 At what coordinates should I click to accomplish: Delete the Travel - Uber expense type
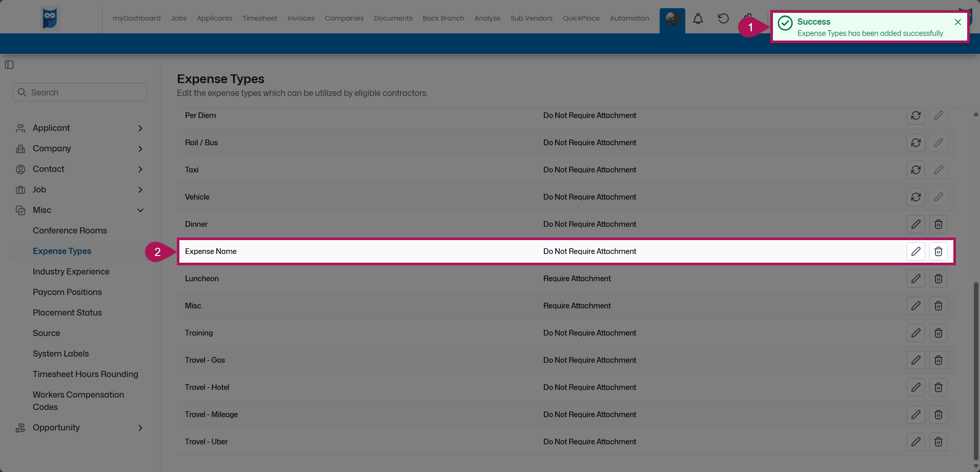pos(938,441)
